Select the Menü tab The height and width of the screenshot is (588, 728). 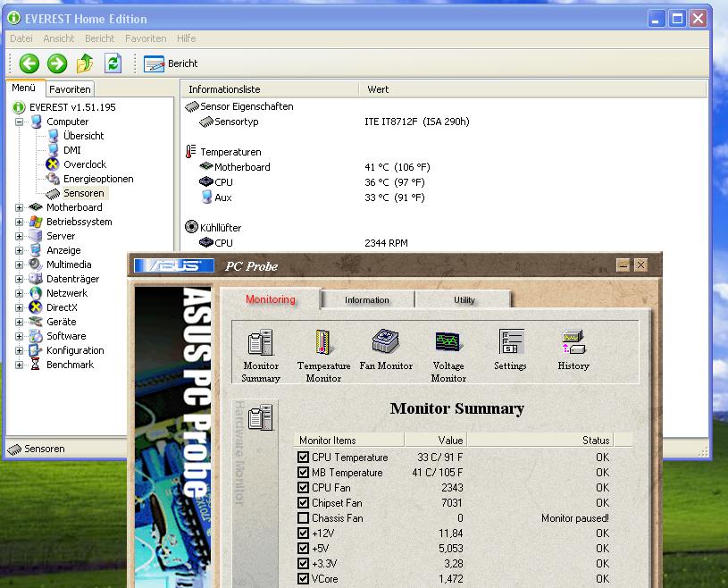point(24,88)
